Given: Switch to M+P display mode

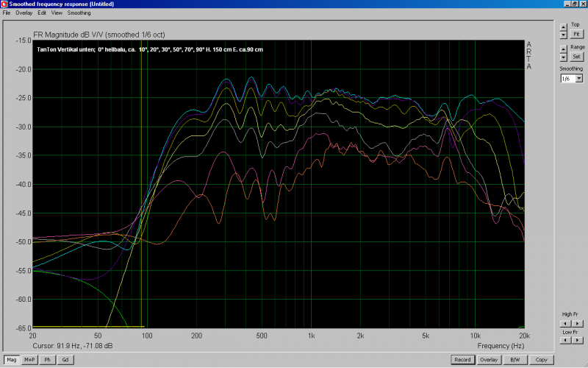Looking at the screenshot, I should pyautogui.click(x=29, y=359).
